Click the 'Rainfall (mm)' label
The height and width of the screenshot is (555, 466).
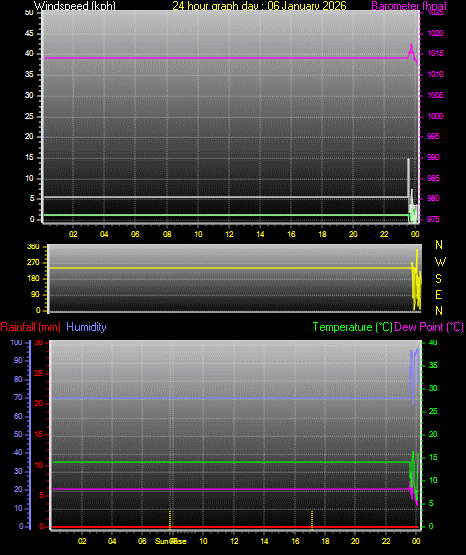pyautogui.click(x=30, y=327)
